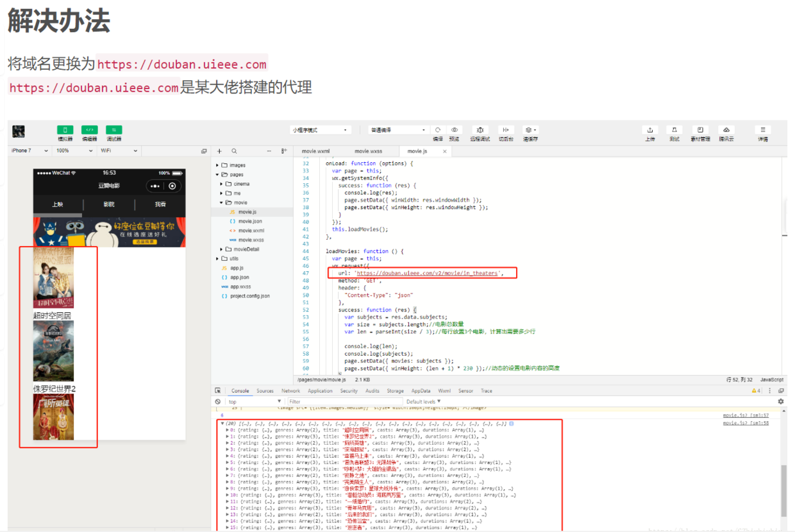
Task: Click the file tree more options icon
Action: 269,151
